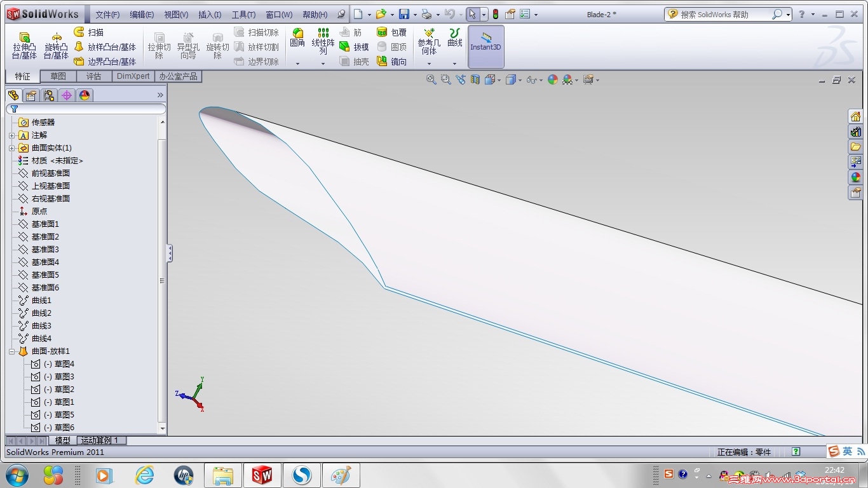This screenshot has height=488, width=868.
Task: Click the zoom to fit icon
Action: tap(431, 79)
